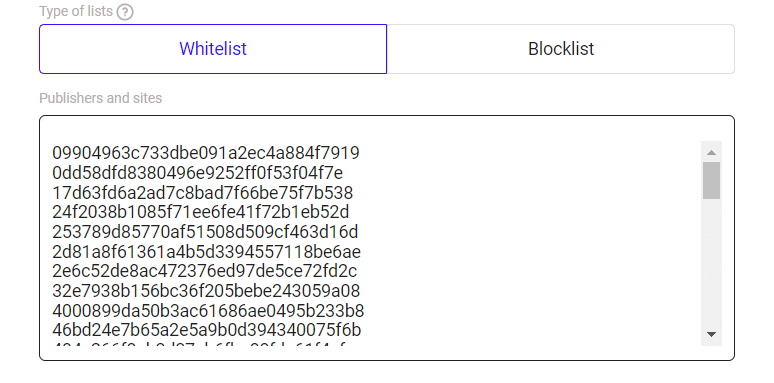Image resolution: width=774 pixels, height=383 pixels.
Task: Put the caret on the line 2e6c52de8ac472376ed97de5ce72fd2c
Action: pyautogui.click(x=204, y=271)
